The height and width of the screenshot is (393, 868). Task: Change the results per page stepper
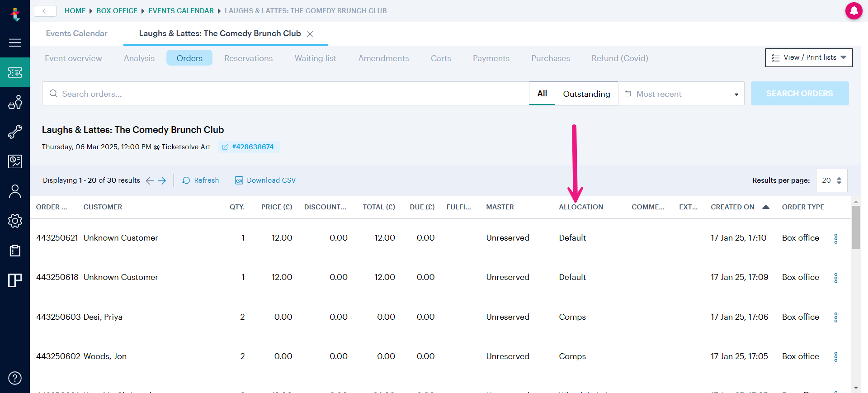click(839, 180)
